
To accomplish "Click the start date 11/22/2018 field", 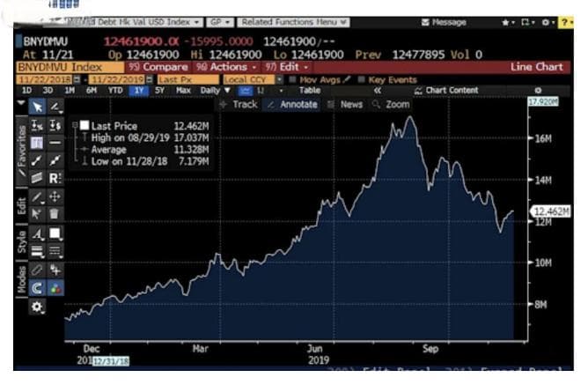I will [44, 79].
